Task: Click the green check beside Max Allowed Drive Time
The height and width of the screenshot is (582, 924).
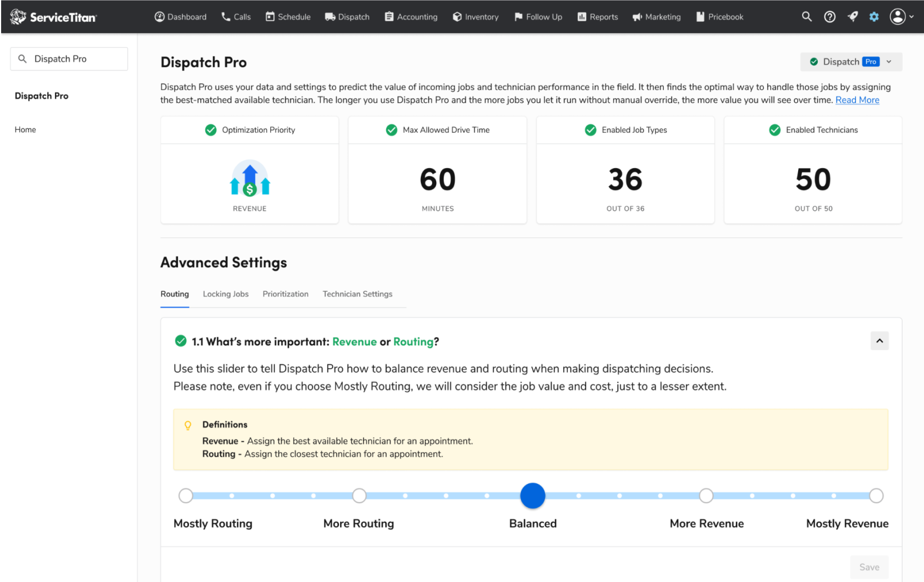Action: [392, 130]
